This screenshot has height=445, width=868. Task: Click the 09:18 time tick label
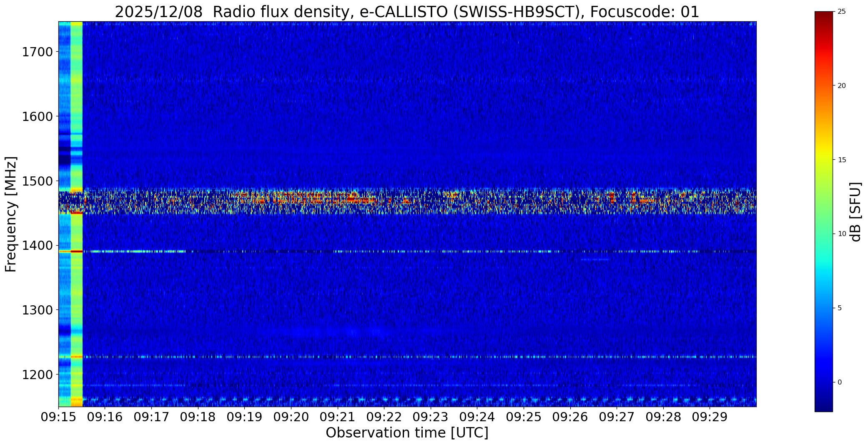click(198, 417)
